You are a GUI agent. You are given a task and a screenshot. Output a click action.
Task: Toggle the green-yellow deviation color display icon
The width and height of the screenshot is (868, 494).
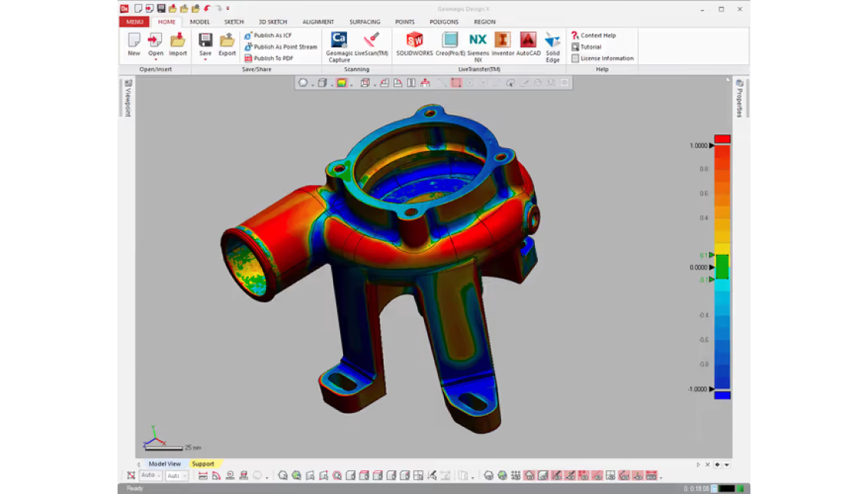[342, 83]
